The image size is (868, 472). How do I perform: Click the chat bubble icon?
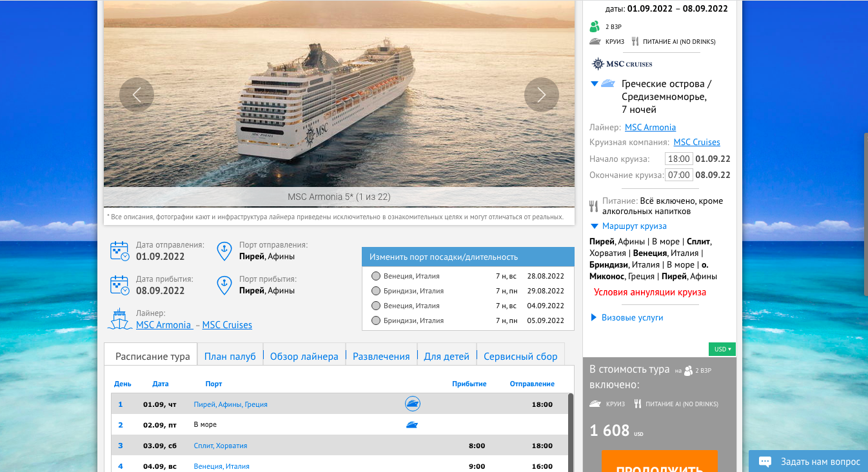click(765, 462)
